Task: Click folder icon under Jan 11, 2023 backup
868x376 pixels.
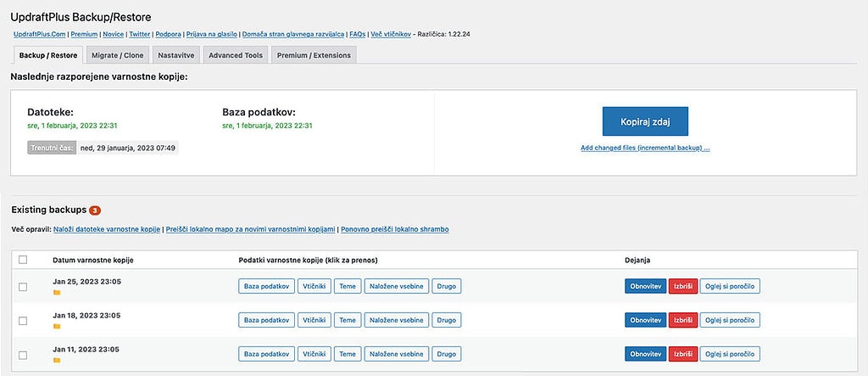Action: click(x=57, y=360)
